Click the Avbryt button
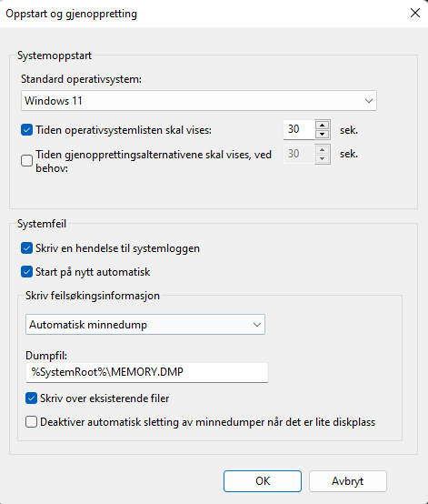The width and height of the screenshot is (428, 504). pos(348,481)
